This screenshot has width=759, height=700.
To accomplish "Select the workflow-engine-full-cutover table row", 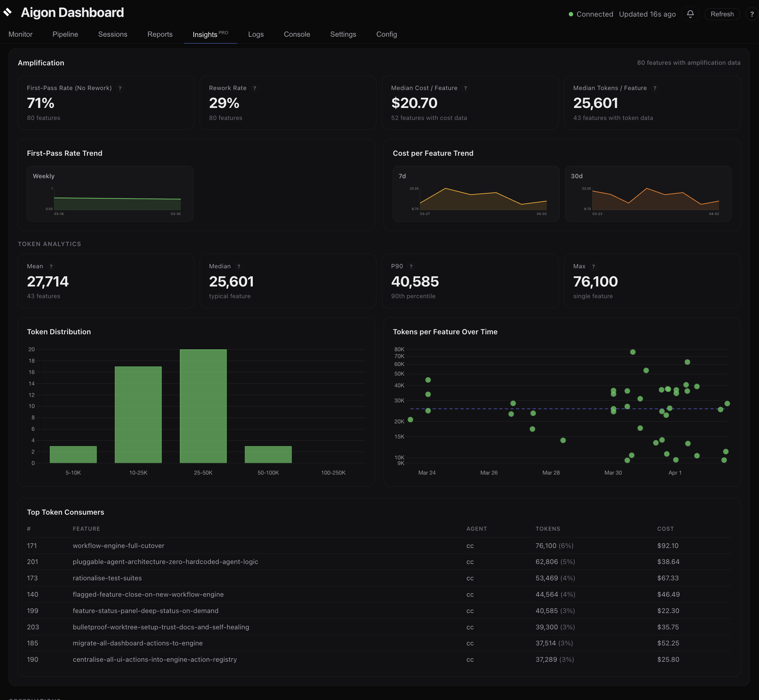I will coord(265,546).
